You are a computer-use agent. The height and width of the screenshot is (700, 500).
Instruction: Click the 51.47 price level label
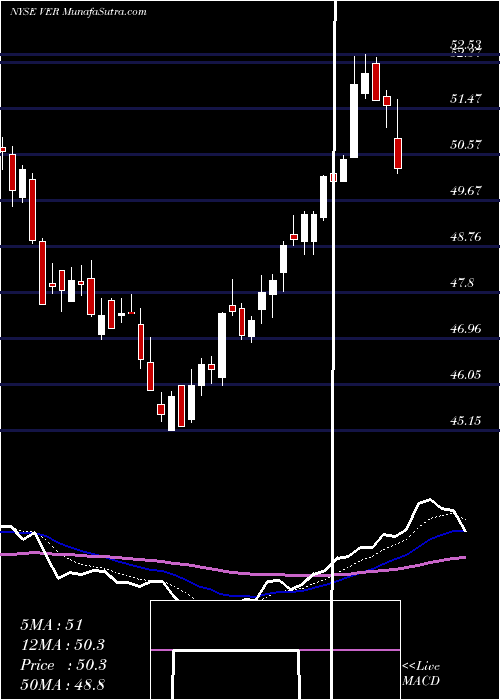point(466,99)
